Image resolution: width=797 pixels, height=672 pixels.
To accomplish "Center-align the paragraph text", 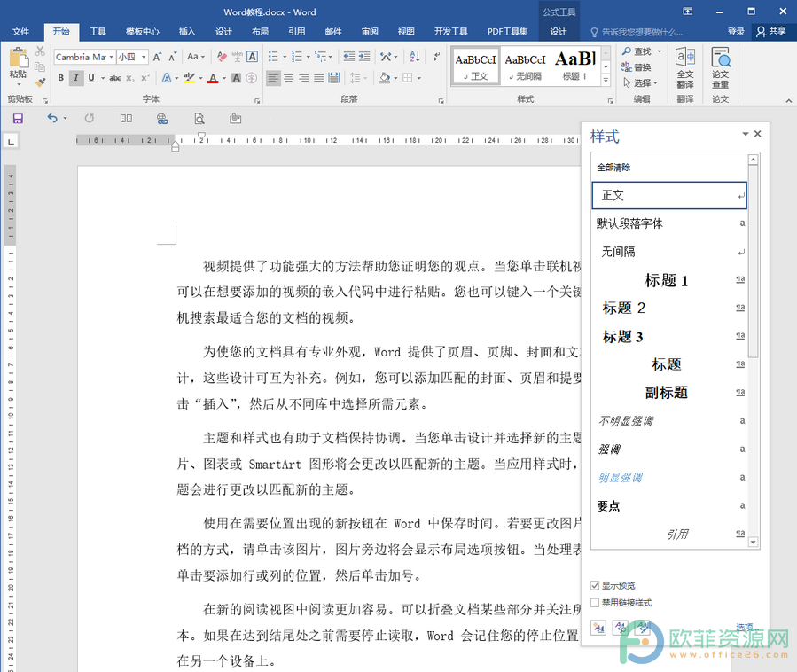I will 289,78.
